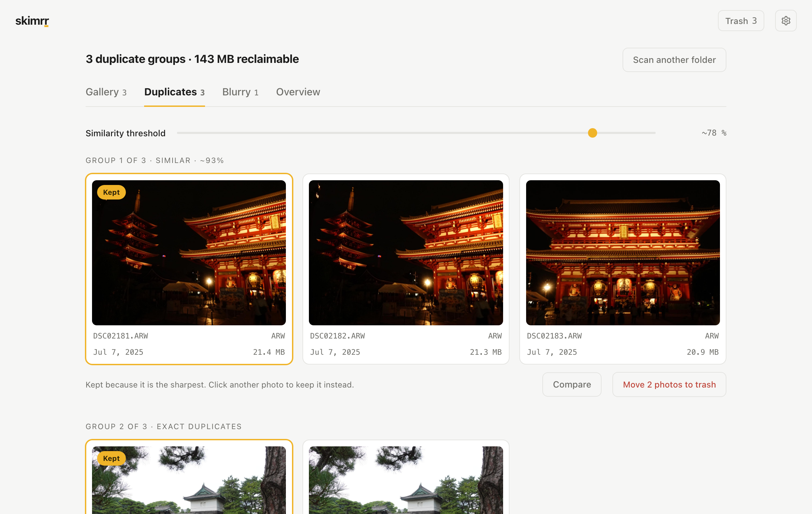The height and width of the screenshot is (514, 812).
Task: Keep the DSC02182.ARW photo instead
Action: click(x=406, y=253)
